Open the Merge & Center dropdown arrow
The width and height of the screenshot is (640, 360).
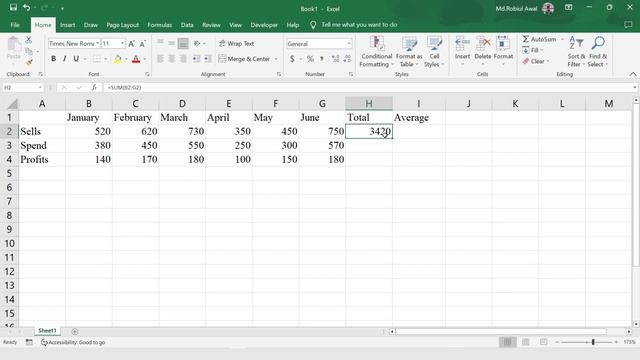(x=276, y=59)
